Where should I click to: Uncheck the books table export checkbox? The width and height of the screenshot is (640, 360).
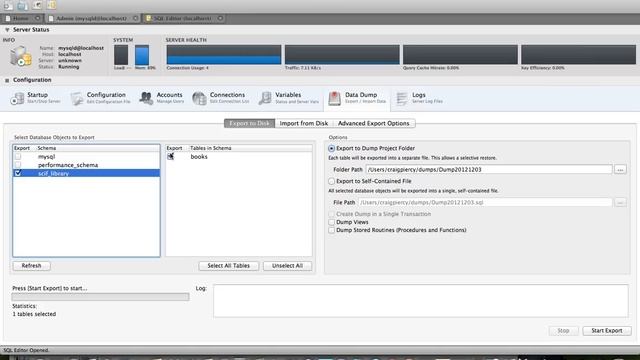[171, 156]
